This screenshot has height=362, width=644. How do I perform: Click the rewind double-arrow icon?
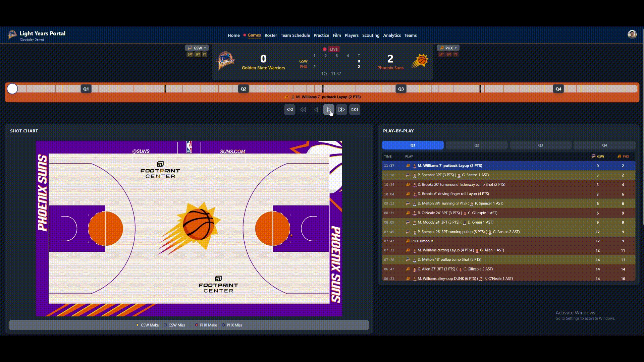(303, 110)
